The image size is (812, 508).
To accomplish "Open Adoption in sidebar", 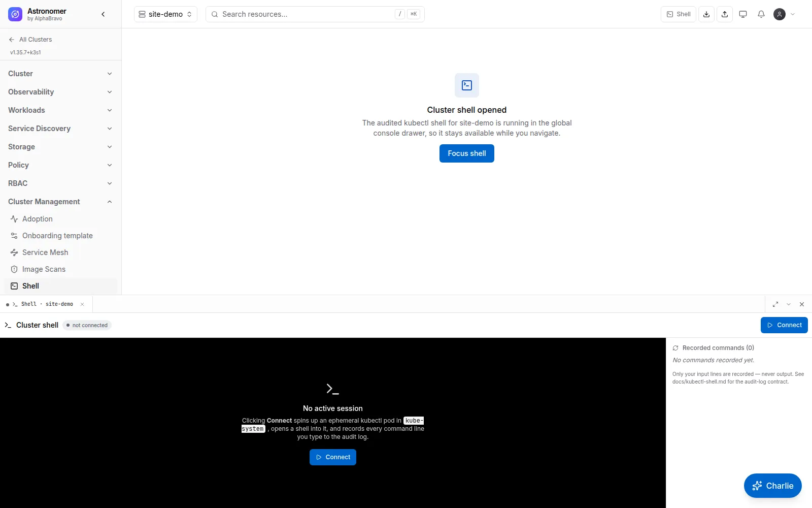I will pyautogui.click(x=60, y=219).
